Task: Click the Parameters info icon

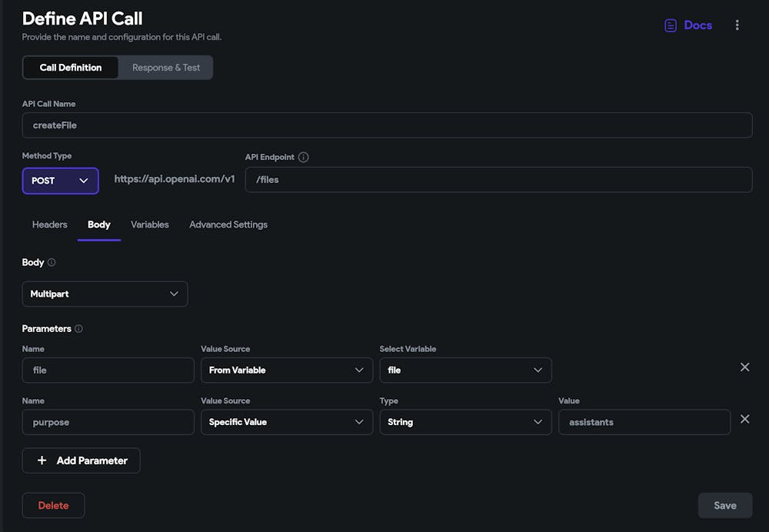Action: coord(78,329)
